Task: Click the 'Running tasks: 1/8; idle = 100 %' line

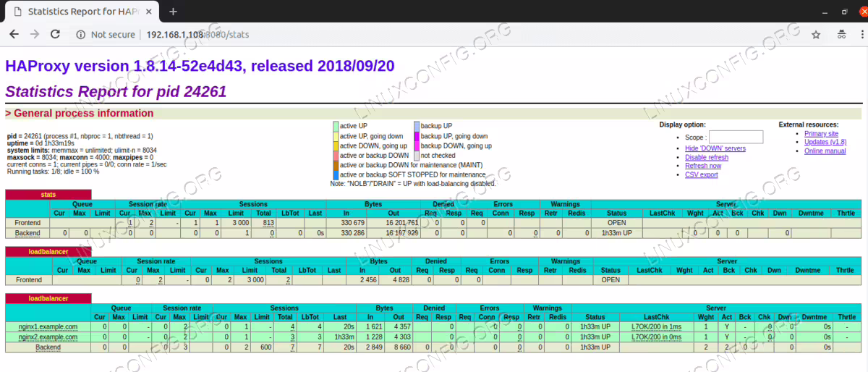Action: (x=52, y=170)
